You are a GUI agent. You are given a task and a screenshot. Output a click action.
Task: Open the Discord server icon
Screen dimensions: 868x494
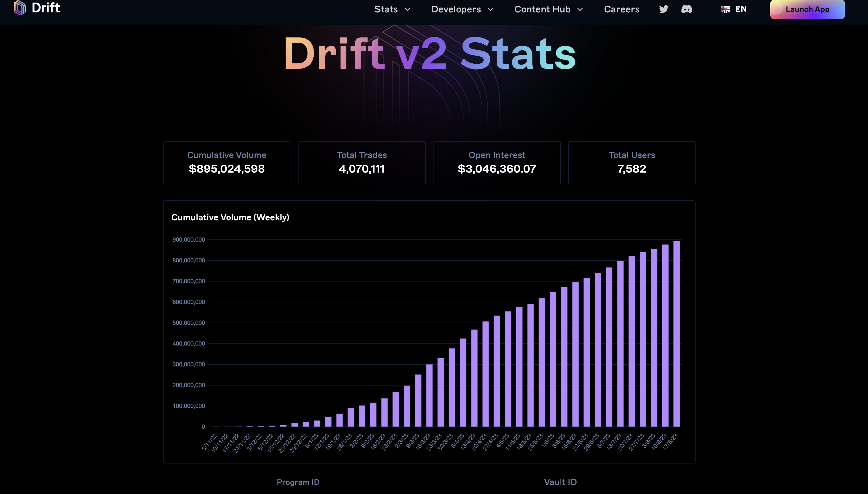(687, 9)
